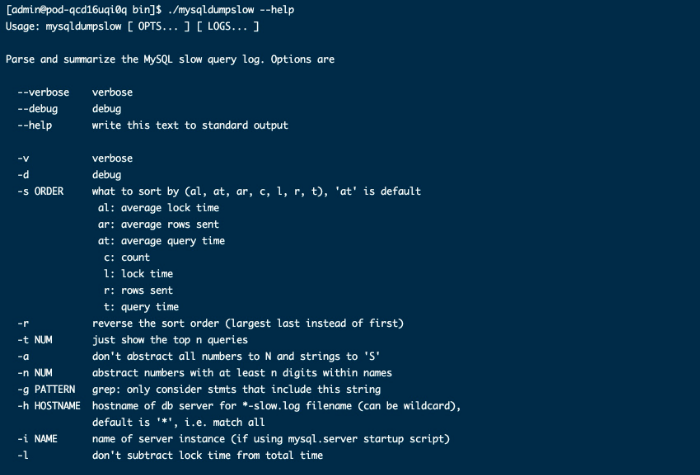Click the -i NAME option

38,439
